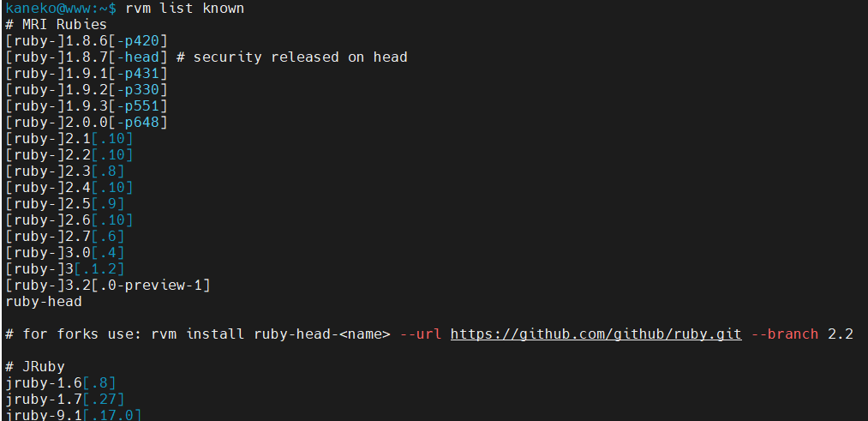Click the ruby-2.7 .6 version entry
Screen dimensions: 868x421
click(64, 237)
